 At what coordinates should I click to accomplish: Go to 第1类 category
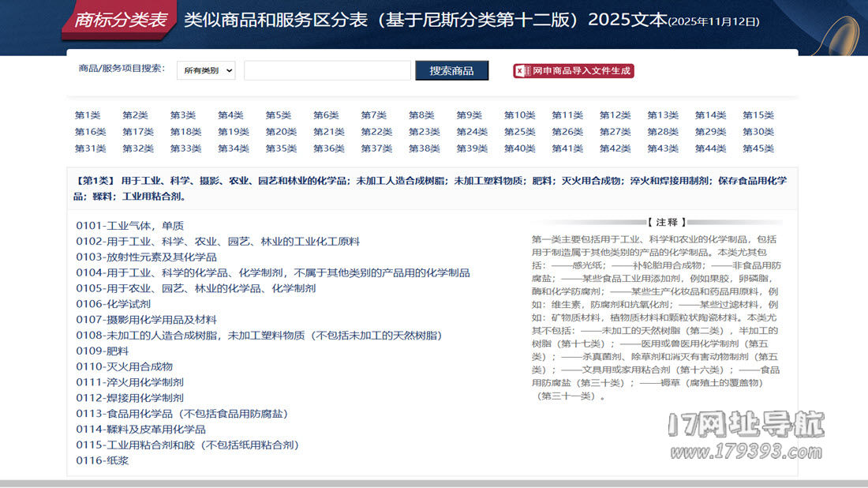click(88, 115)
